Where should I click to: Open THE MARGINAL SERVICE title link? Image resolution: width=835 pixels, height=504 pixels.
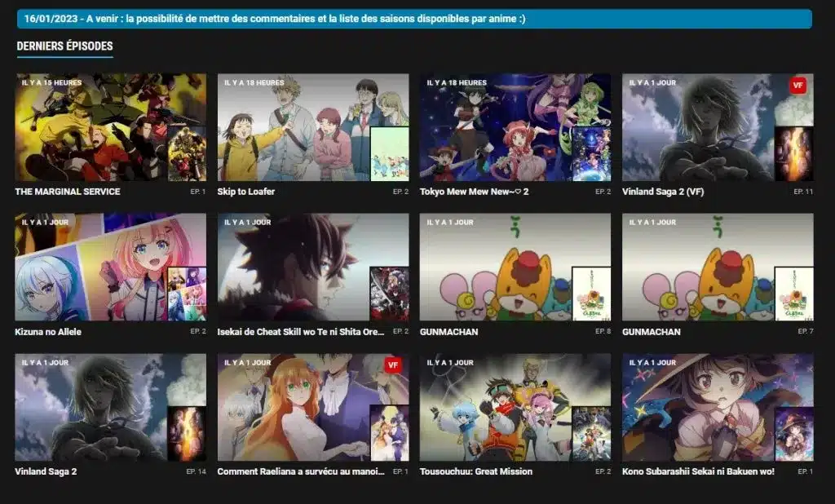(x=68, y=192)
